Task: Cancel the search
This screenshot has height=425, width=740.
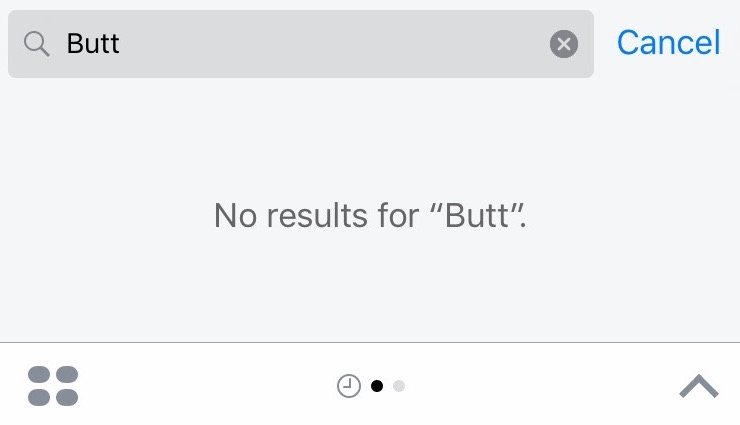Action: (x=668, y=43)
